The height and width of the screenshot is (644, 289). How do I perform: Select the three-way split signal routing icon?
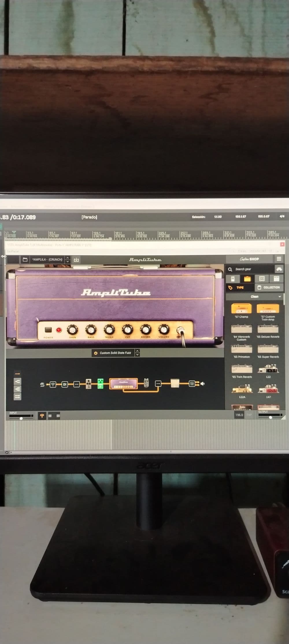tap(18, 390)
